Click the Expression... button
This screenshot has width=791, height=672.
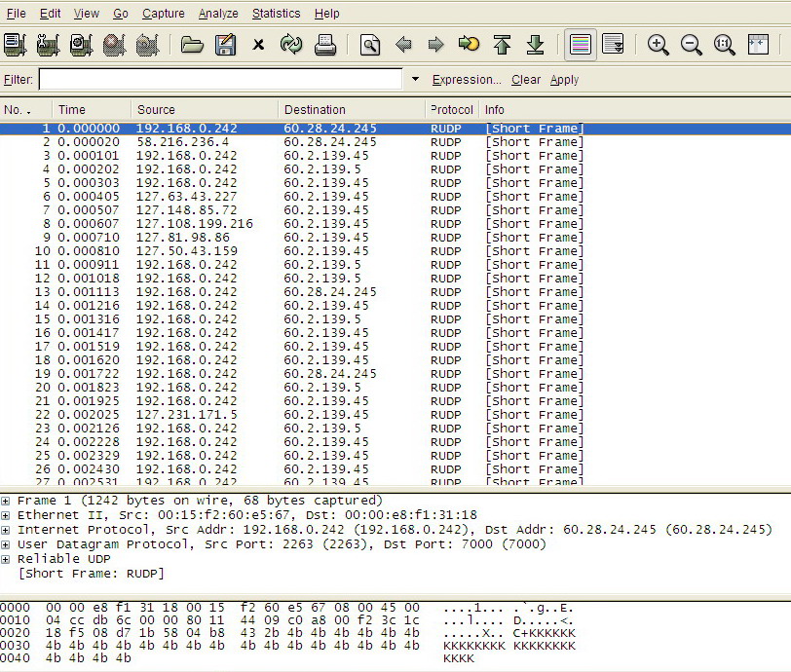[x=467, y=80]
